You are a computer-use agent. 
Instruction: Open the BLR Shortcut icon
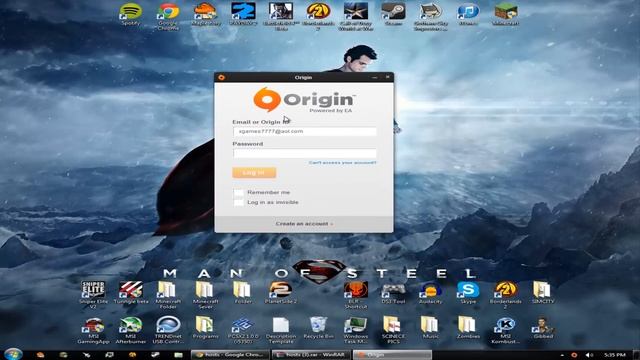pyautogui.click(x=356, y=295)
